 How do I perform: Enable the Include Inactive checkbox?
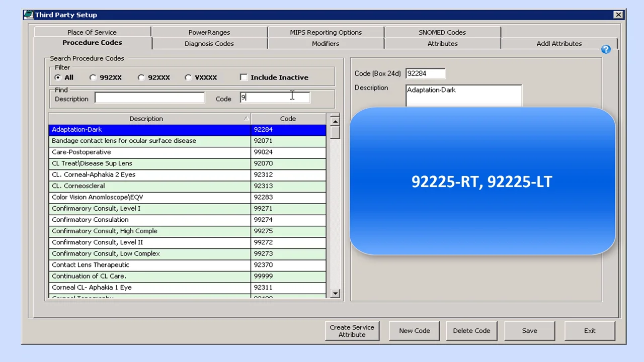tap(244, 77)
